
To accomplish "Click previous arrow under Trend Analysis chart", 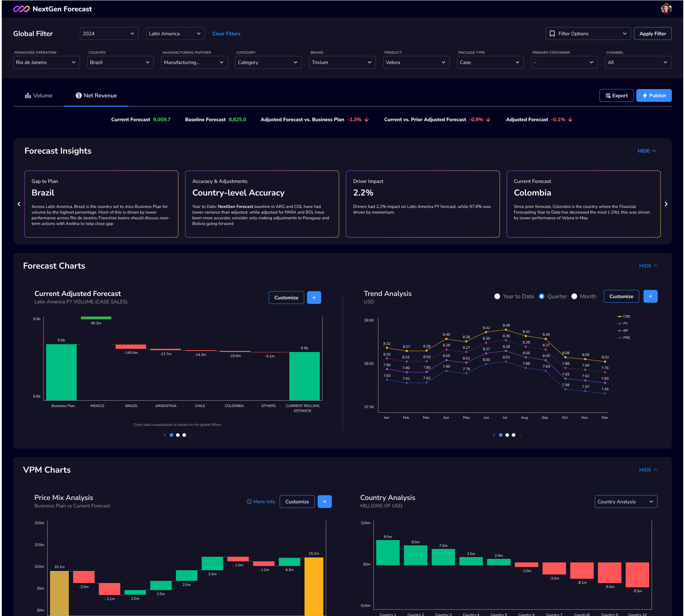I will (494, 435).
